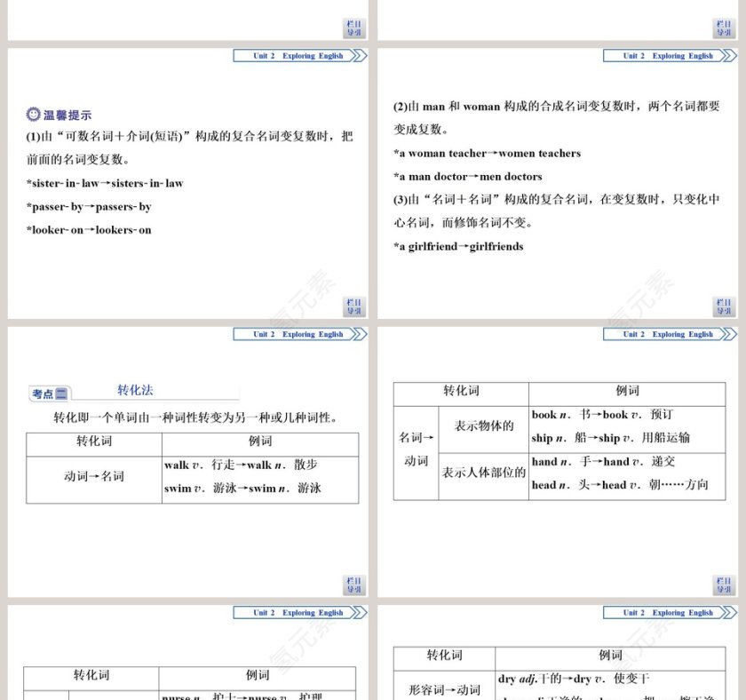
Task: Open 栏目导引 on the 转化法 slide
Action: pyautogui.click(x=354, y=584)
